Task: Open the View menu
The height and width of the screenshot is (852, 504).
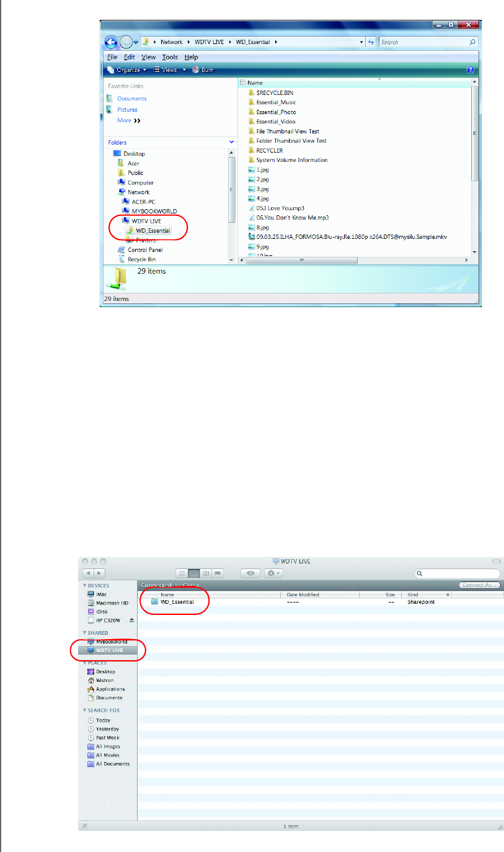Action: [x=148, y=57]
